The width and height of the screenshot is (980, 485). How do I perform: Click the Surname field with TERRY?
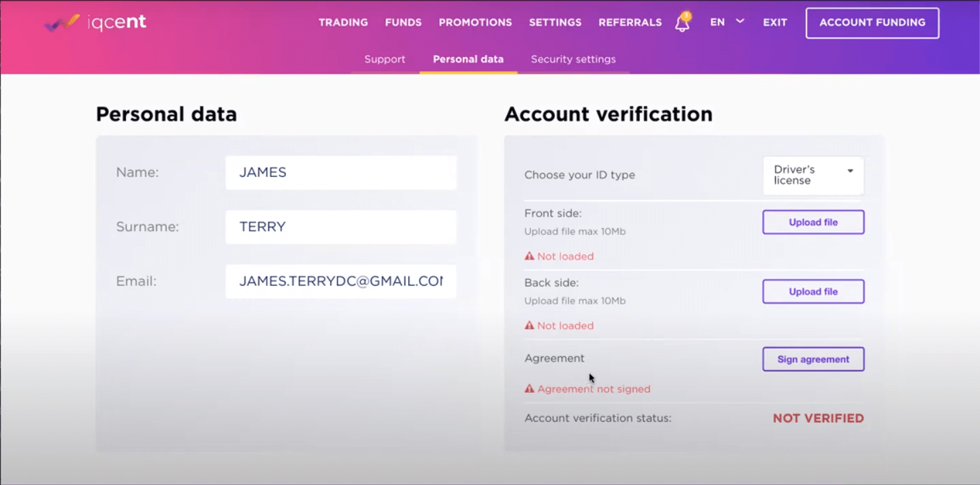click(x=341, y=227)
